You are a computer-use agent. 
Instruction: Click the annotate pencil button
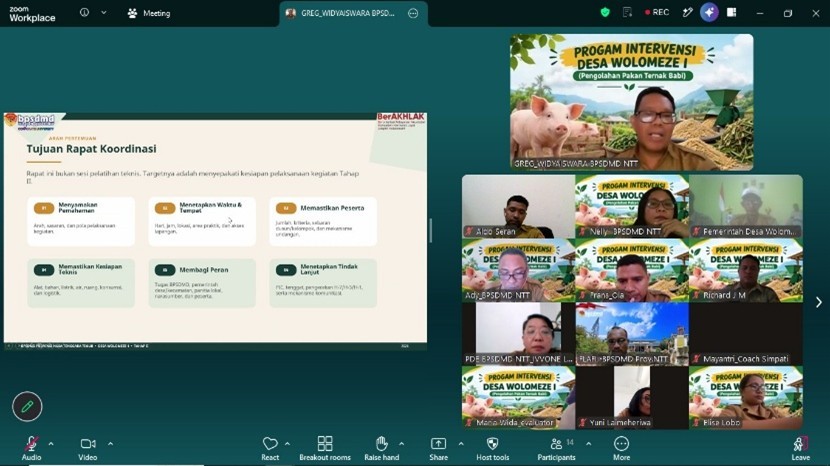[x=27, y=406]
